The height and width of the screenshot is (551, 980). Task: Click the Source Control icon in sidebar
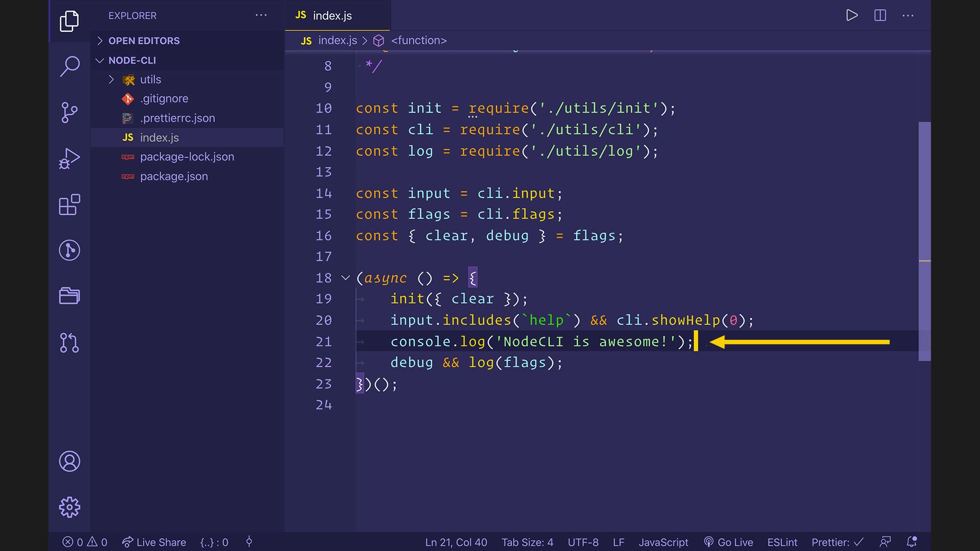coord(69,112)
